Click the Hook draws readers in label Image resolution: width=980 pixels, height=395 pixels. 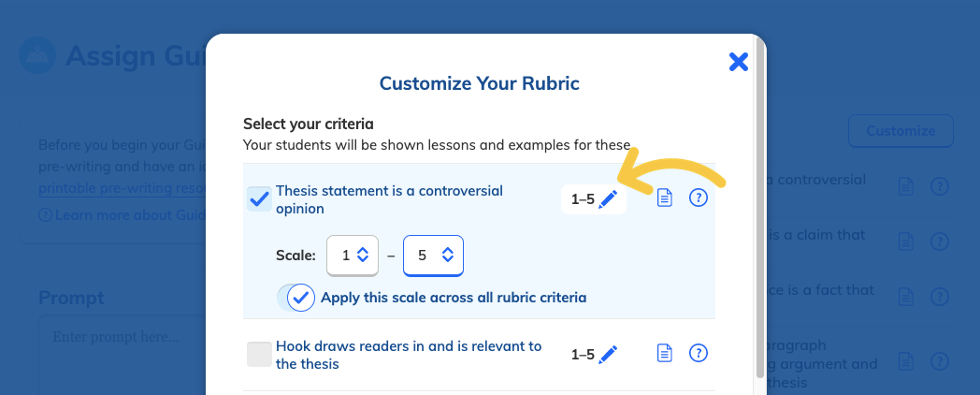coord(409,355)
